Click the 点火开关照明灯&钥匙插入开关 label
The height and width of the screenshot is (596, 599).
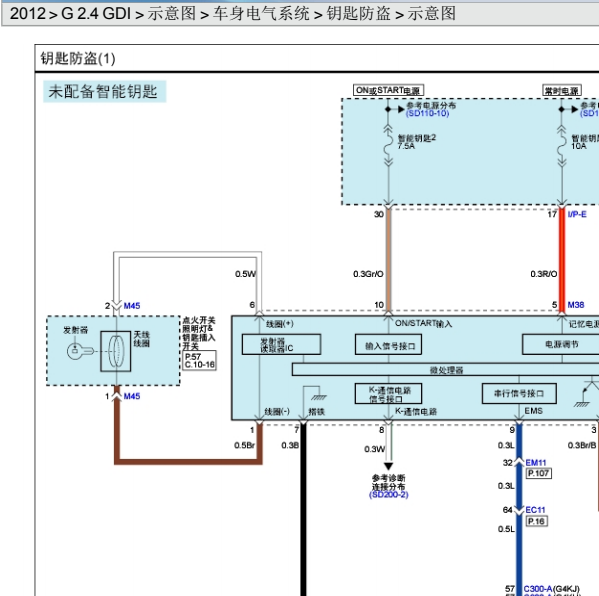[x=199, y=333]
